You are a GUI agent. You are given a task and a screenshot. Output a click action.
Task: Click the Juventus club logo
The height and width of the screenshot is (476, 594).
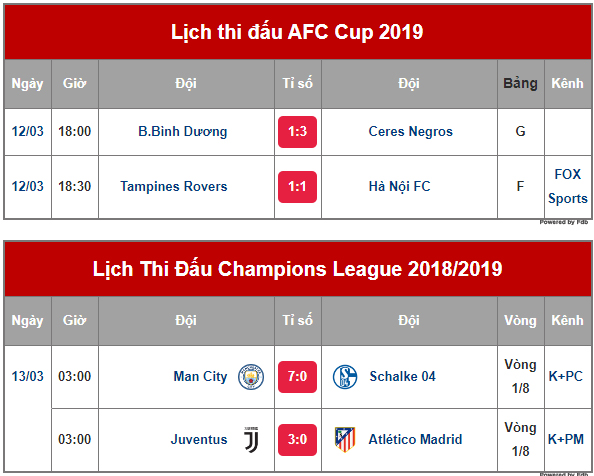tap(252, 440)
